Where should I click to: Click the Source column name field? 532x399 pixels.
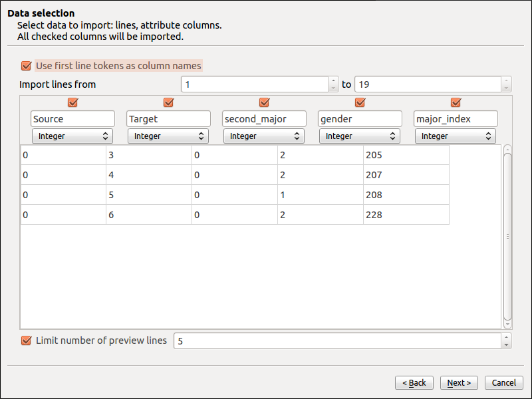72,119
